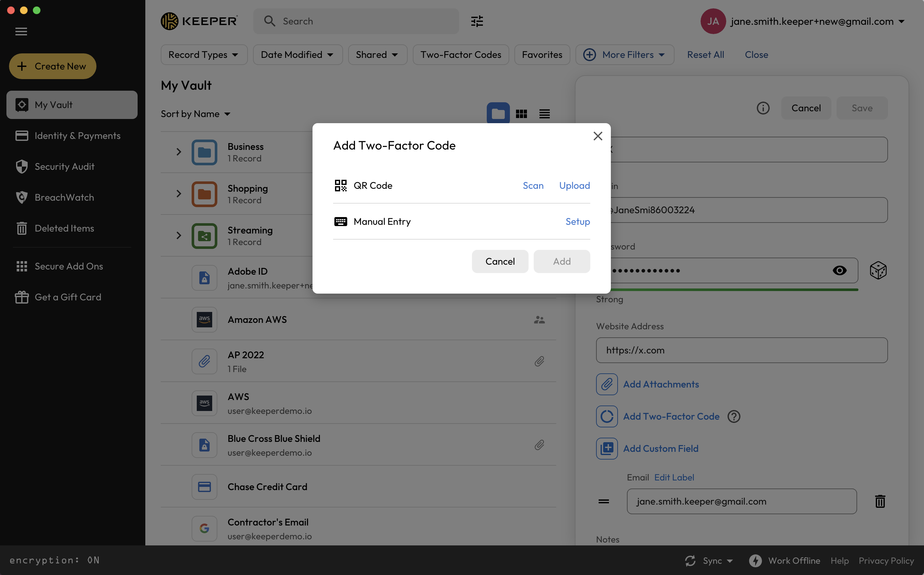Open the Record Types dropdown

click(x=204, y=55)
